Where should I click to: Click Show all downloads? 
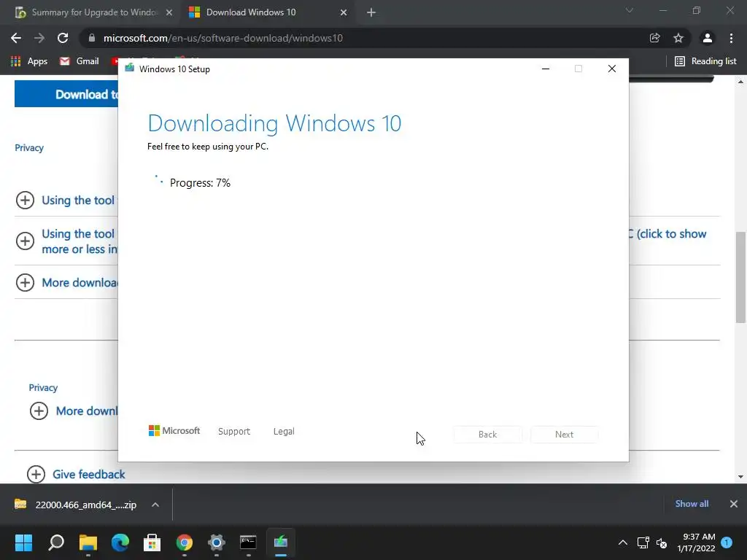pyautogui.click(x=692, y=504)
